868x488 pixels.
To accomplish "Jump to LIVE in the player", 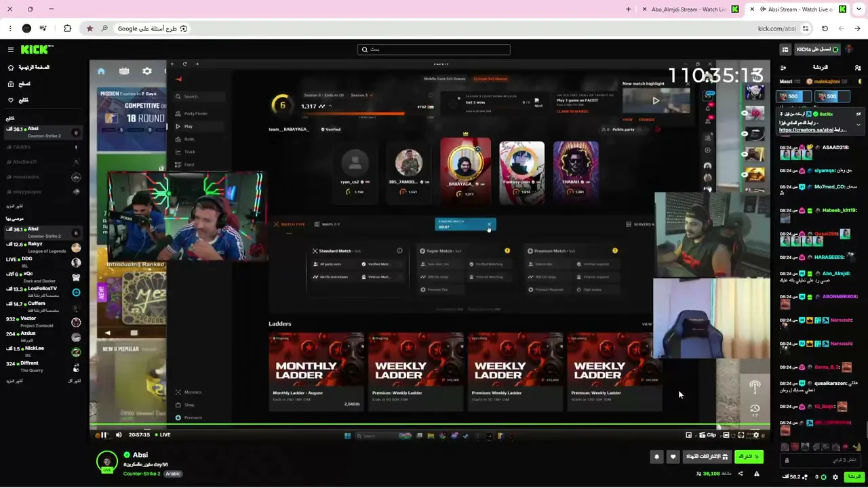I will [163, 435].
